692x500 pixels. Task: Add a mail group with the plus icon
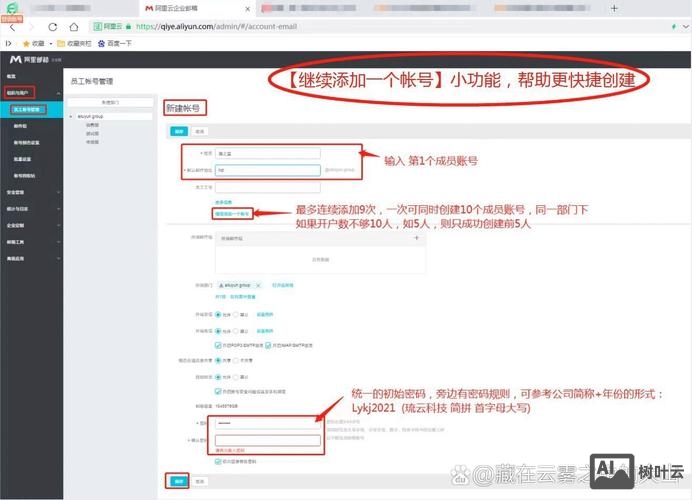coord(416,238)
